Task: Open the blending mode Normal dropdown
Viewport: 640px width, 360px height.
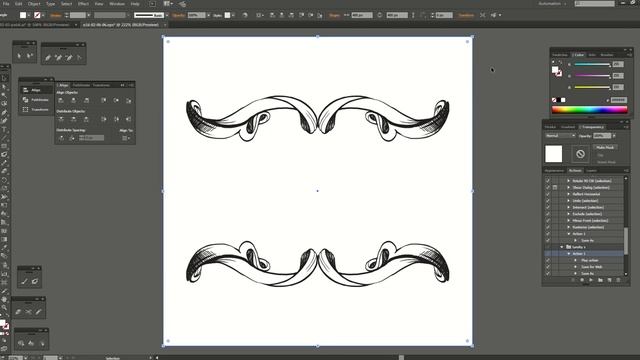Action: click(x=560, y=136)
